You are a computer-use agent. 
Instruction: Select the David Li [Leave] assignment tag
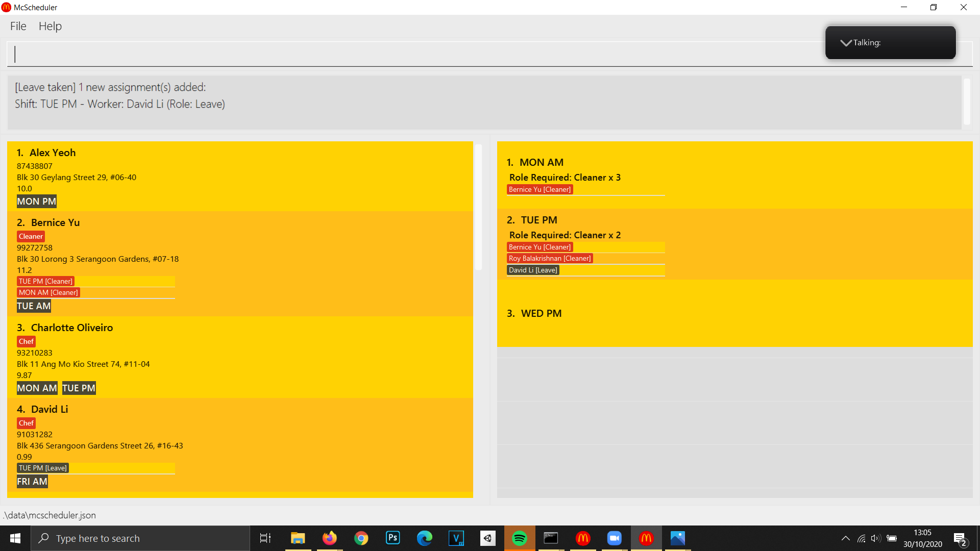point(533,270)
